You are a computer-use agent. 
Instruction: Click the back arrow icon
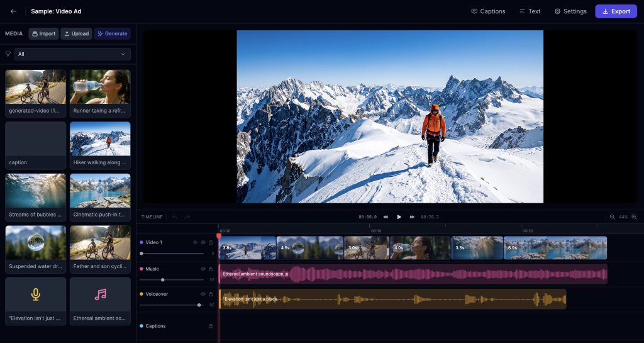click(x=13, y=11)
